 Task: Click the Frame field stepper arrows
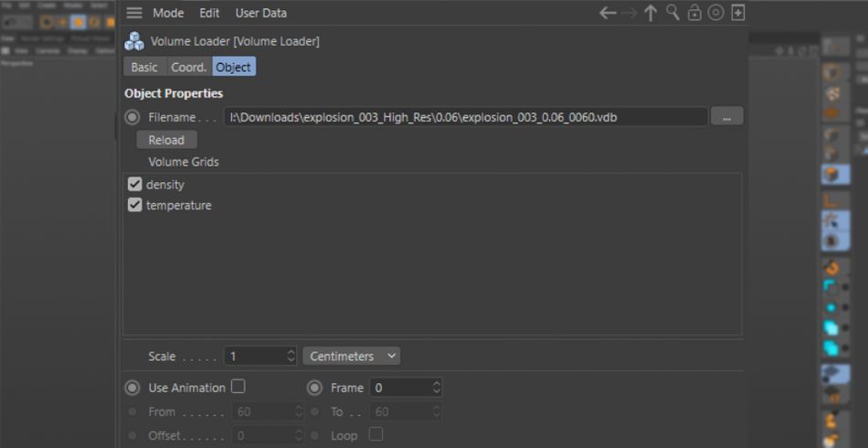[x=436, y=388]
